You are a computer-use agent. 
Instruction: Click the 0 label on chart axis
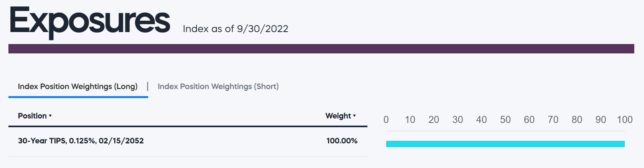(x=386, y=120)
